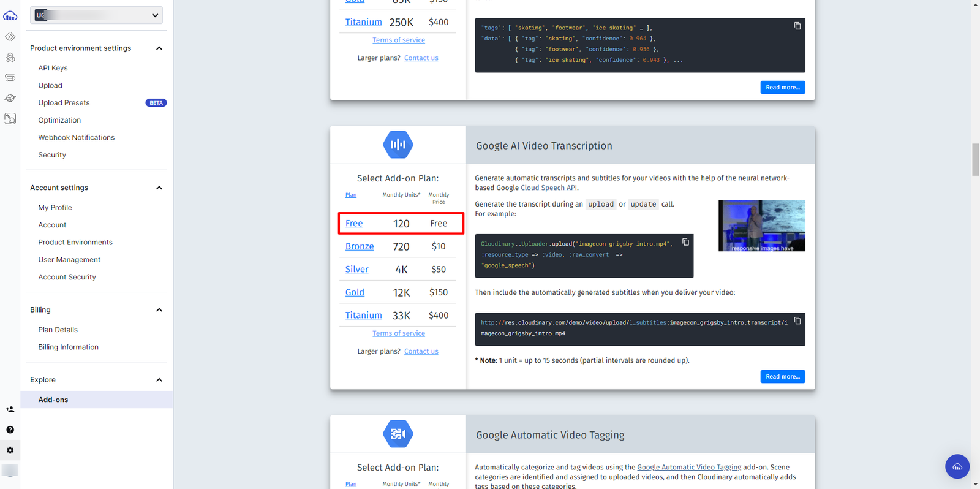Collapse the Billing section

point(159,310)
